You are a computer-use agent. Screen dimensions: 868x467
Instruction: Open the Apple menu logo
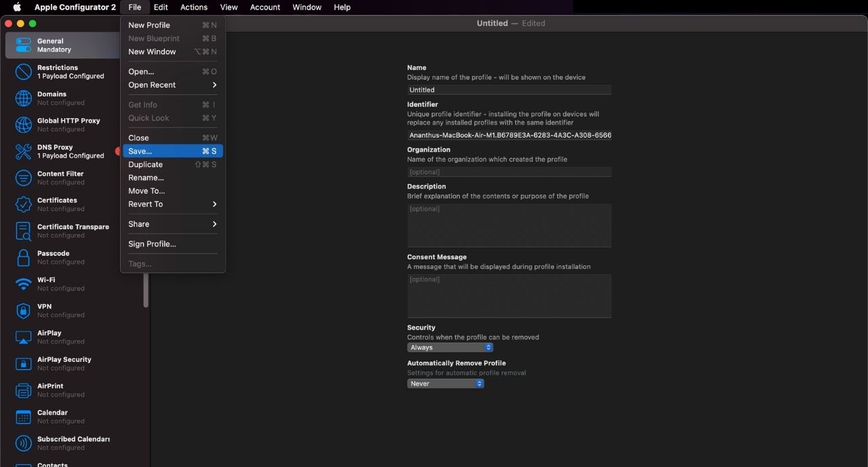click(17, 7)
